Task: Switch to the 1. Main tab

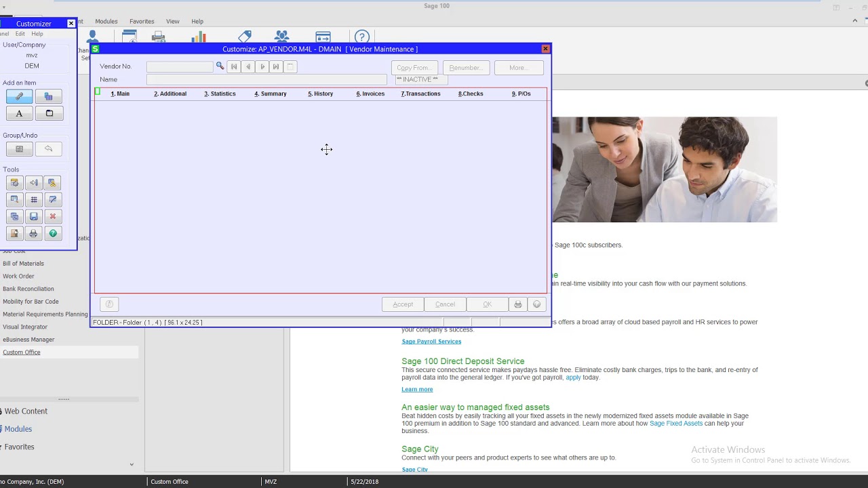Action: [x=120, y=94]
